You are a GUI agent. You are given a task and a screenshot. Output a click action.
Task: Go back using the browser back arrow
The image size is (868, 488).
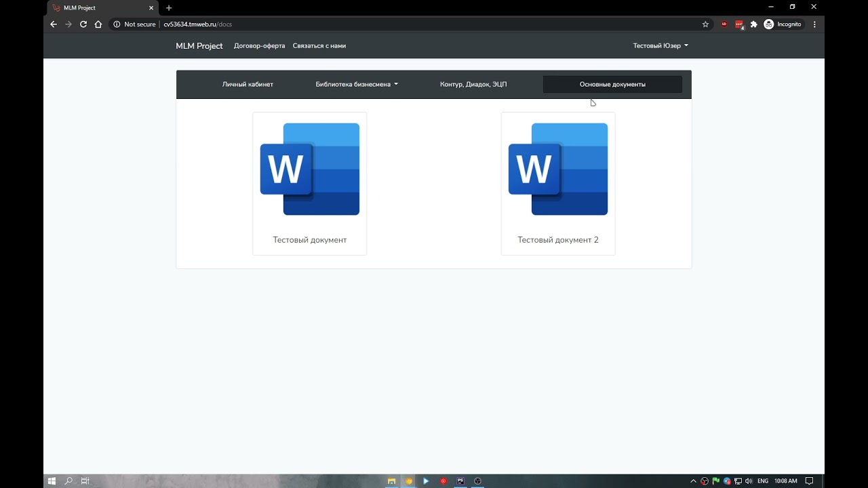click(54, 24)
